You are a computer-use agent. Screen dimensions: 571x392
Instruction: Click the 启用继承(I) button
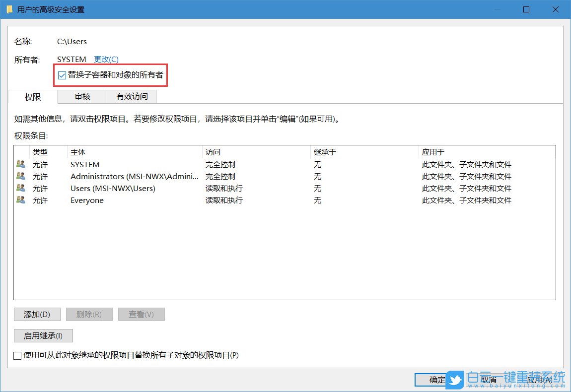click(43, 335)
